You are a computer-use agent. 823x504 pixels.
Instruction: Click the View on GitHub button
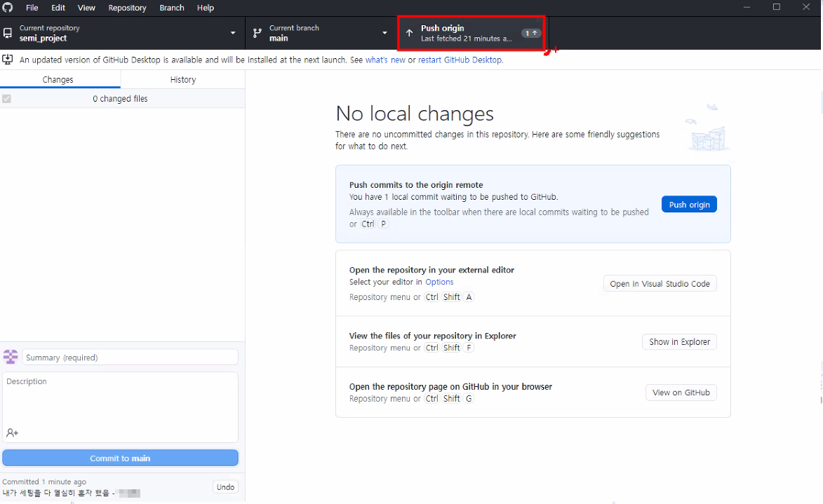681,393
